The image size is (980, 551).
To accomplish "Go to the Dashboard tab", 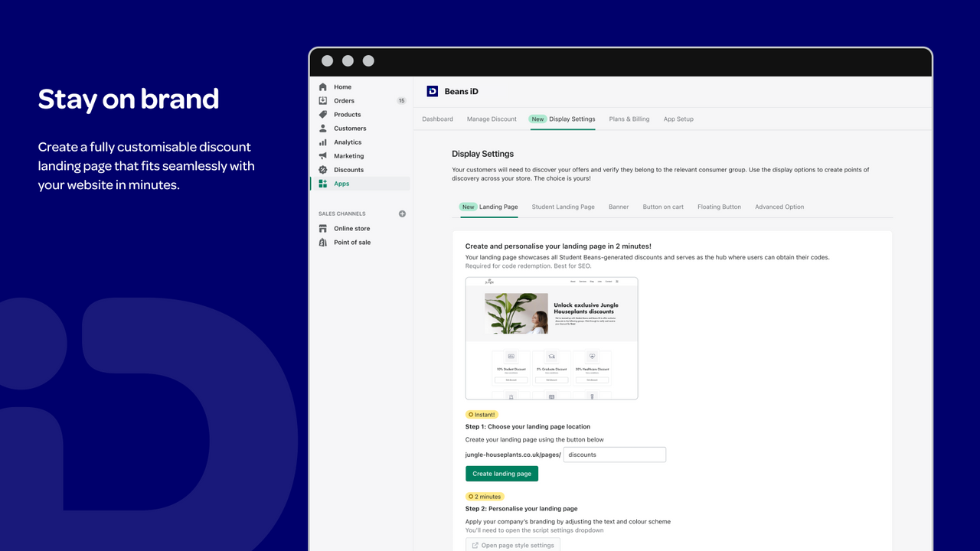I will pos(438,119).
